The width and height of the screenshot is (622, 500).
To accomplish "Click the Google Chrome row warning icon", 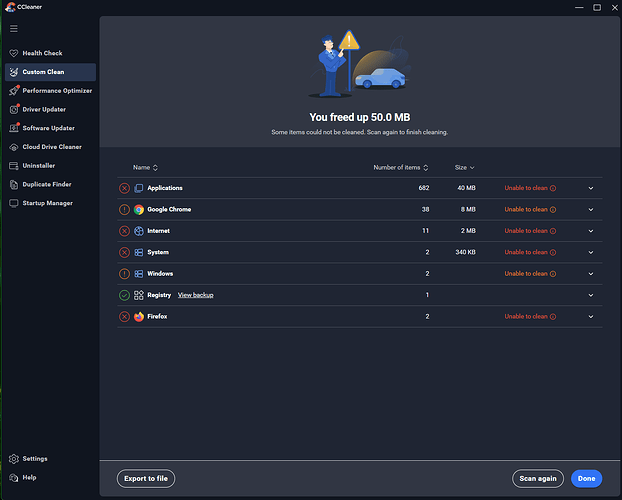I will click(125, 210).
